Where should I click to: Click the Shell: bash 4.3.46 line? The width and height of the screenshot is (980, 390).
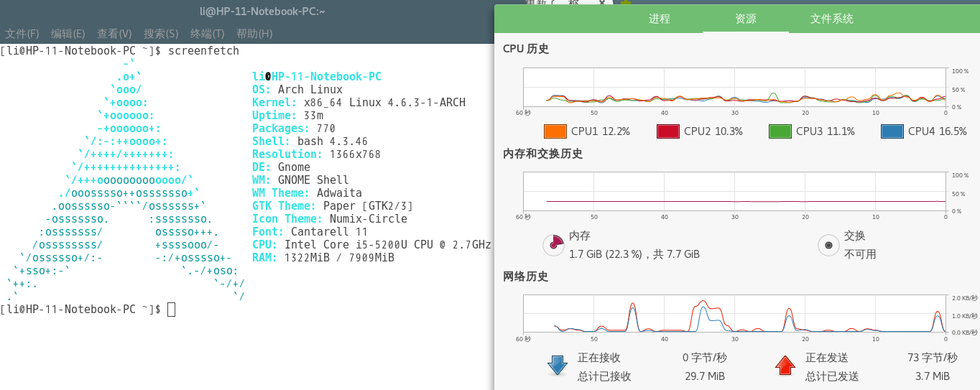[x=310, y=141]
